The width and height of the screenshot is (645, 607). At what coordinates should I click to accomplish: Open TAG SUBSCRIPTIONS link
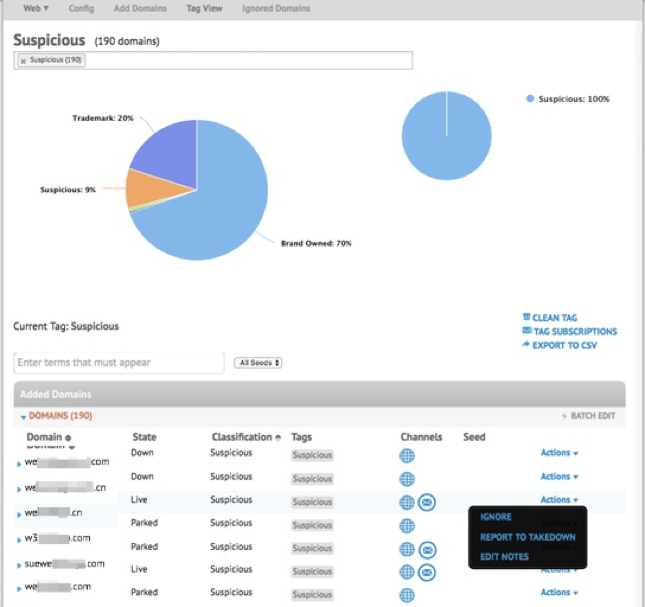575,331
